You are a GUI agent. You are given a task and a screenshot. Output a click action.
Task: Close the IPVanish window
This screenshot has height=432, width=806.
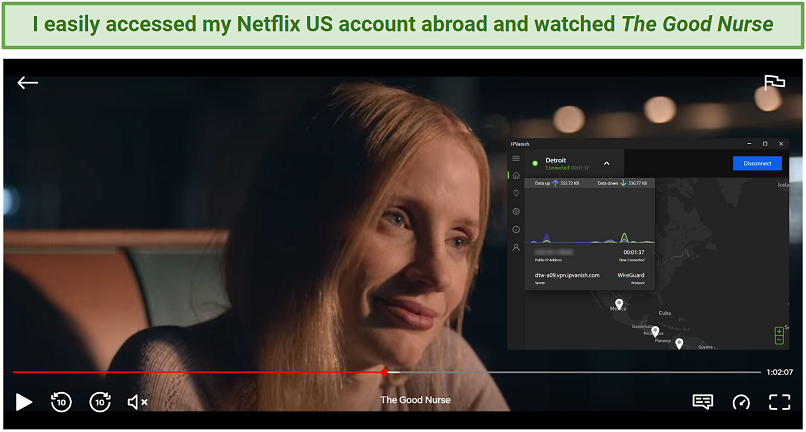click(781, 143)
